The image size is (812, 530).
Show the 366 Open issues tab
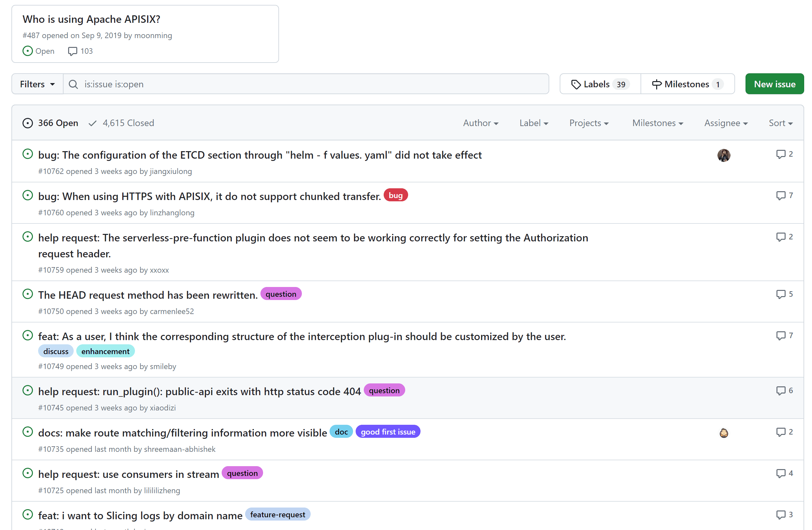click(50, 123)
